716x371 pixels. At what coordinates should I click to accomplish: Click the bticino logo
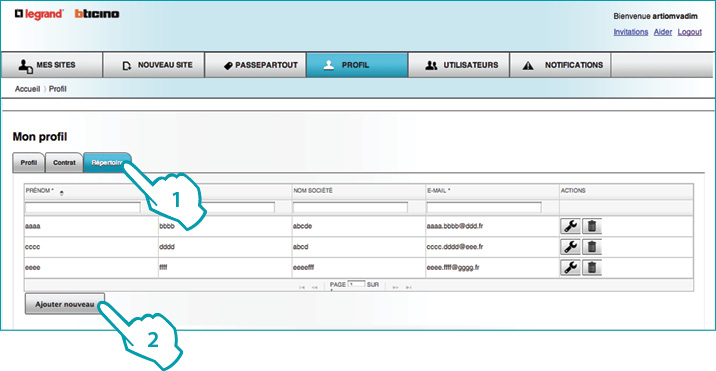(x=97, y=14)
